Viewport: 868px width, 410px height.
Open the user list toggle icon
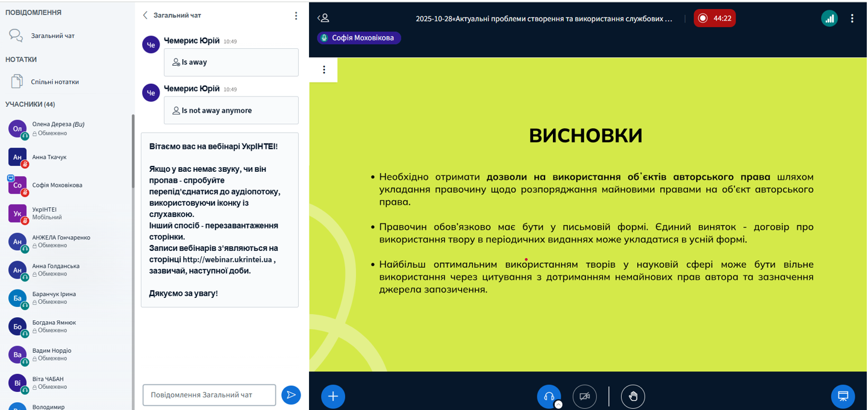[323, 18]
